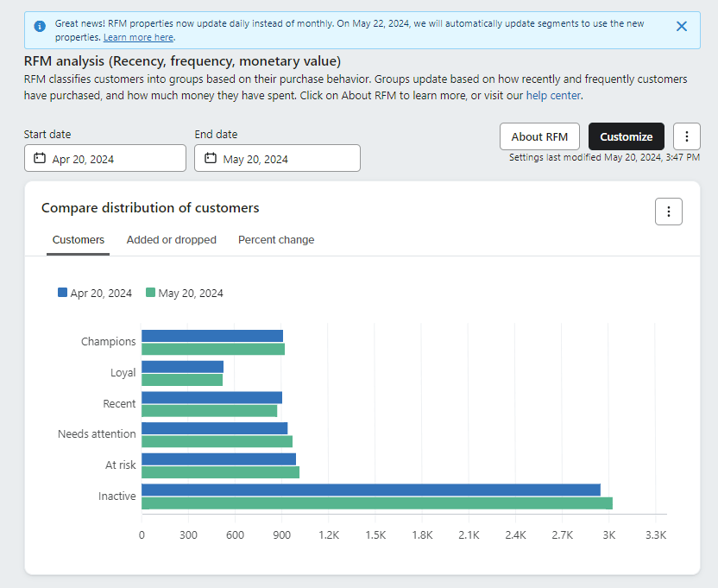The width and height of the screenshot is (718, 588).
Task: Click the green Inactive bar in chart
Action: [x=376, y=503]
